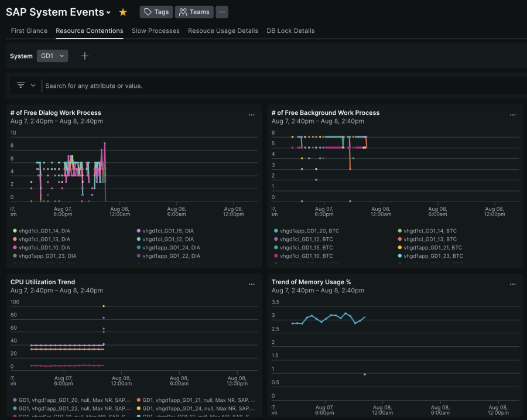The height and width of the screenshot is (420, 527).
Task: Click the blue memory usage trend line
Action: click(331, 315)
